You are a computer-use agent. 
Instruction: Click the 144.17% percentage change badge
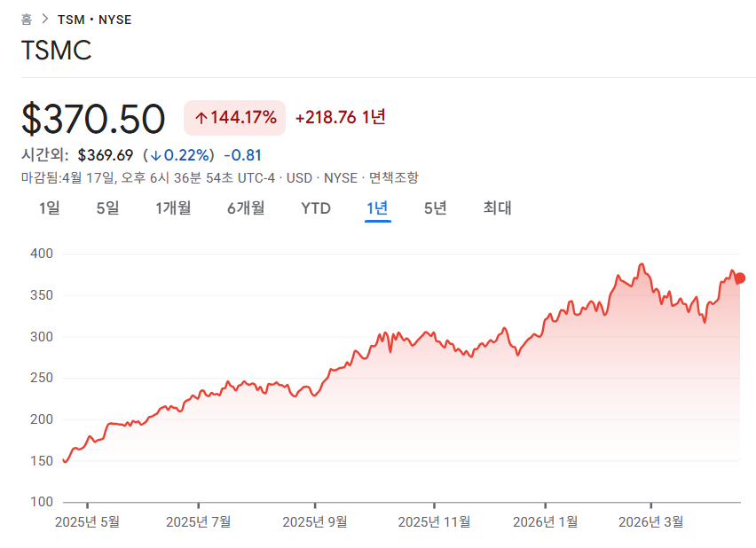coord(234,117)
